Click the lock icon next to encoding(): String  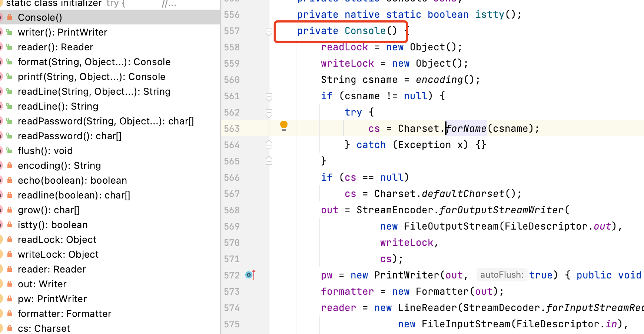[10, 166]
